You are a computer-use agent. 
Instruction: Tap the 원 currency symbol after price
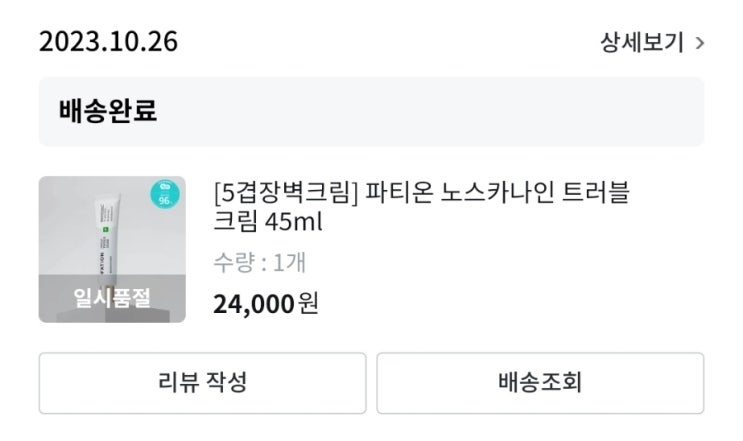(308, 303)
